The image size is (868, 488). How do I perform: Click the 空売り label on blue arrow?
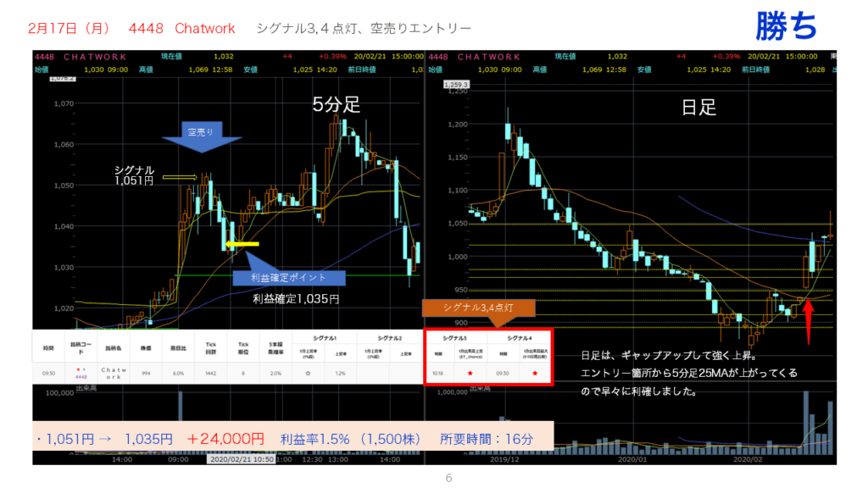click(200, 131)
